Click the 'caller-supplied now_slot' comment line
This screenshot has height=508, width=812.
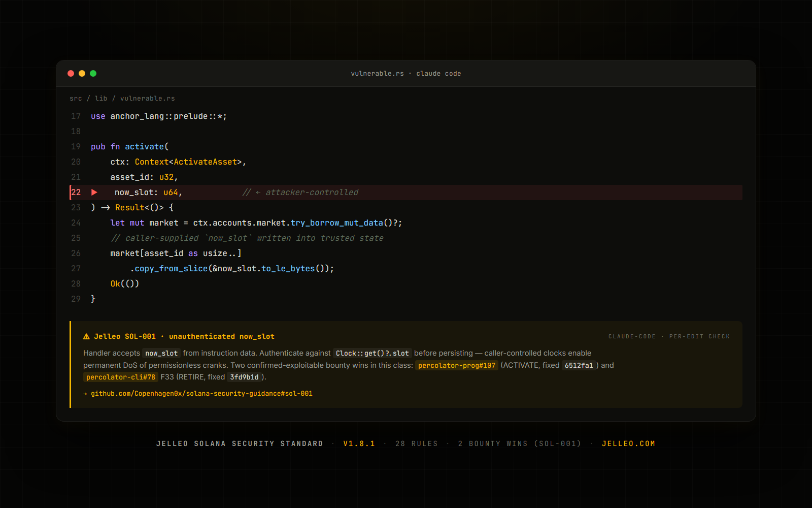[247, 238]
